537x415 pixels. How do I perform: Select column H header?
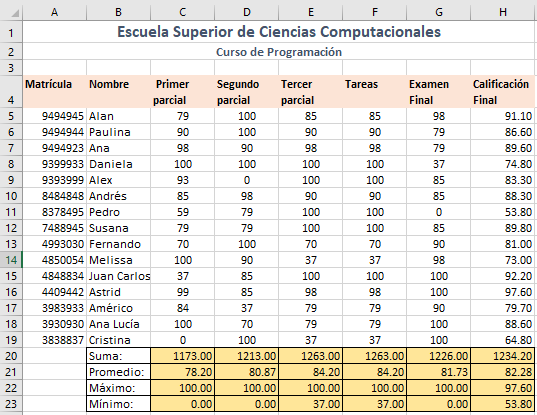503,12
